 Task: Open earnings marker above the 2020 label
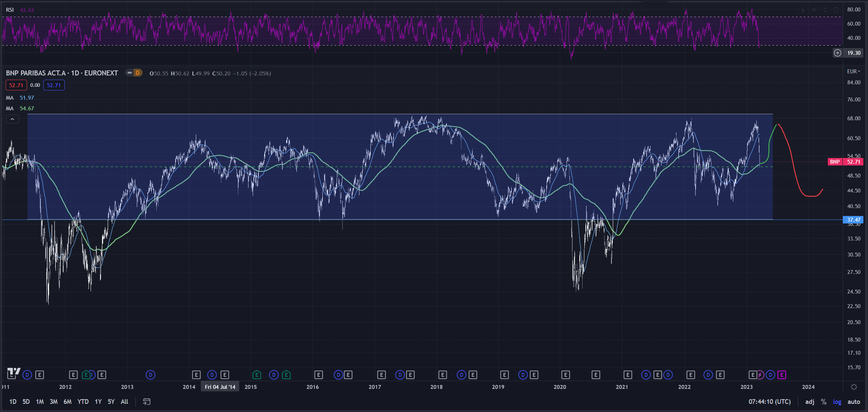566,375
